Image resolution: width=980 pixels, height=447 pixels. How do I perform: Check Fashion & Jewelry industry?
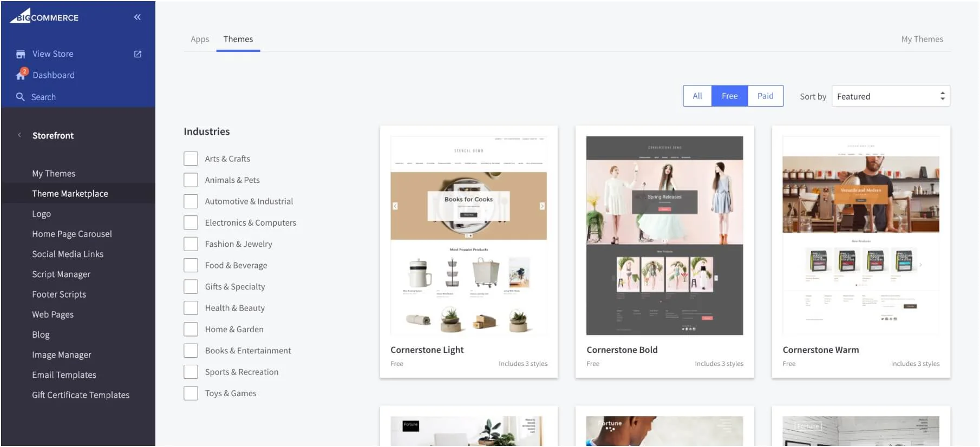coord(191,244)
